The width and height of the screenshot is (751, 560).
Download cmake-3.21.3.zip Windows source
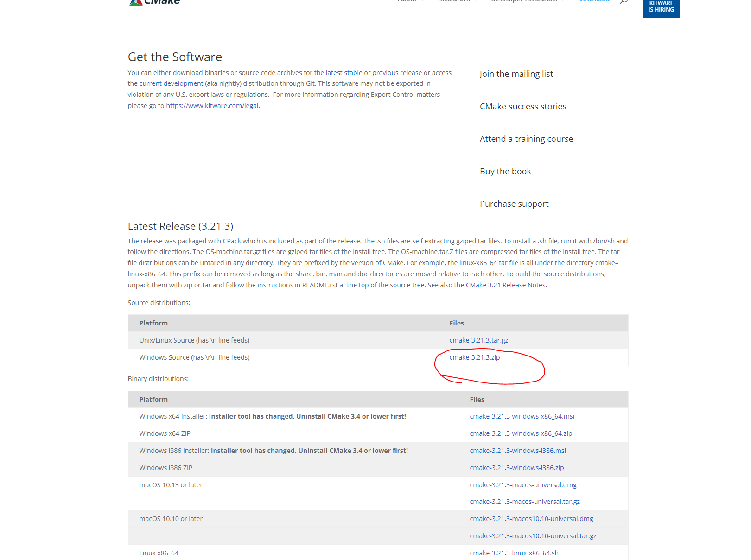pos(475,357)
